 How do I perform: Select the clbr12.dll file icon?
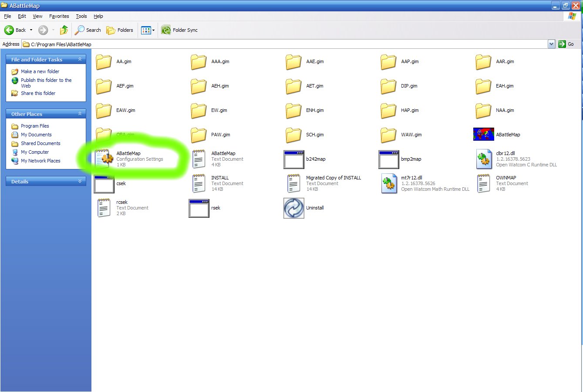(x=484, y=159)
